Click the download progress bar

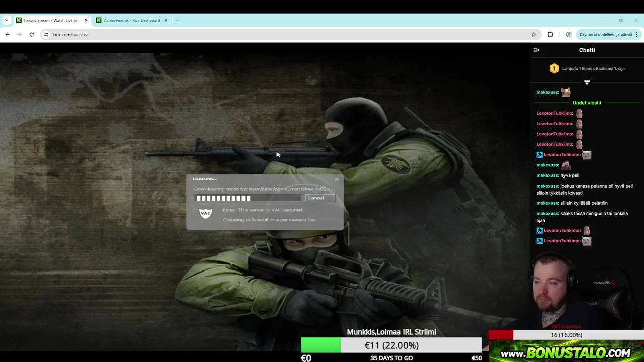pyautogui.click(x=248, y=198)
